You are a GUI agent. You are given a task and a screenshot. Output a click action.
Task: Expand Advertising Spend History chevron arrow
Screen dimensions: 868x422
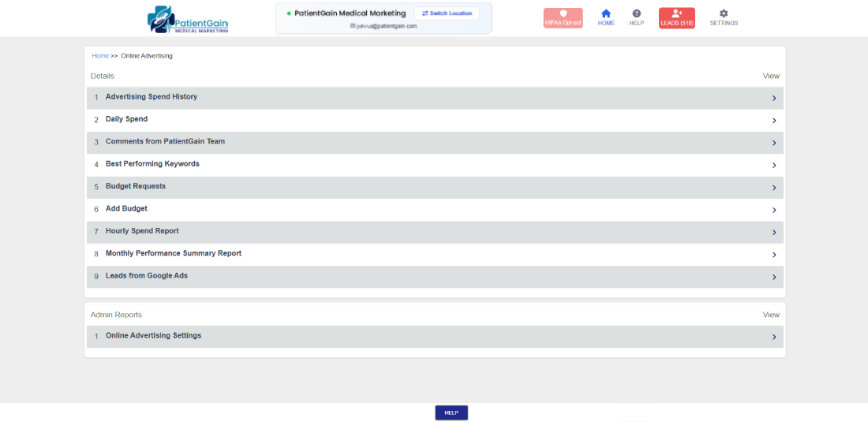click(x=773, y=99)
